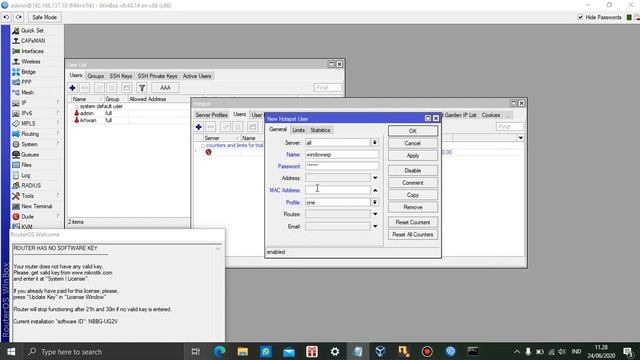Click Disable button
640x360 pixels.
point(413,171)
